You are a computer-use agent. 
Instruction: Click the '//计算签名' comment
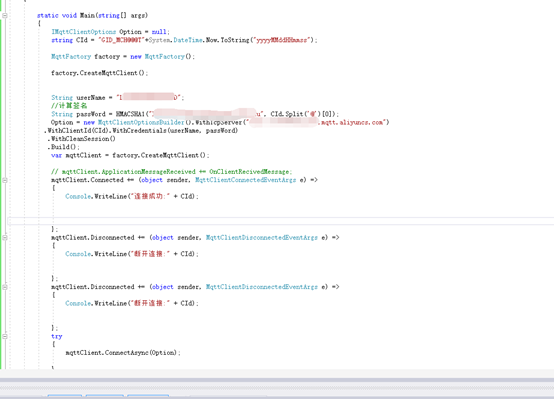pos(69,106)
